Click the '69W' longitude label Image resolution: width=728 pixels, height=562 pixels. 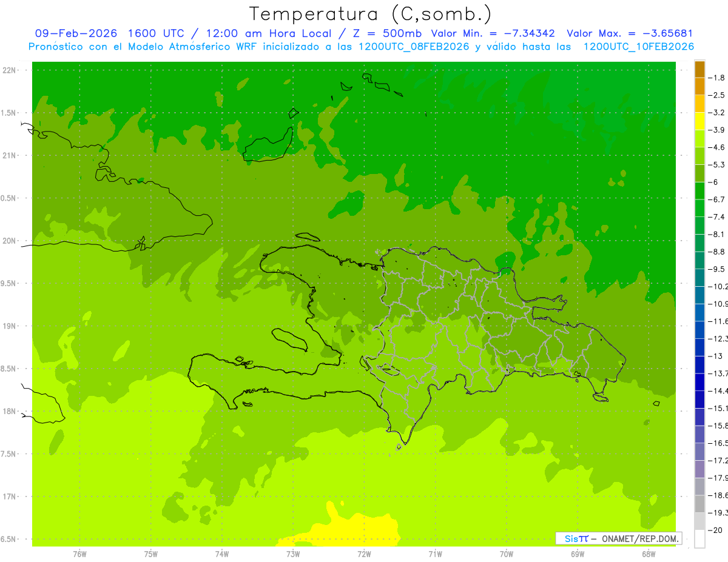click(x=577, y=554)
